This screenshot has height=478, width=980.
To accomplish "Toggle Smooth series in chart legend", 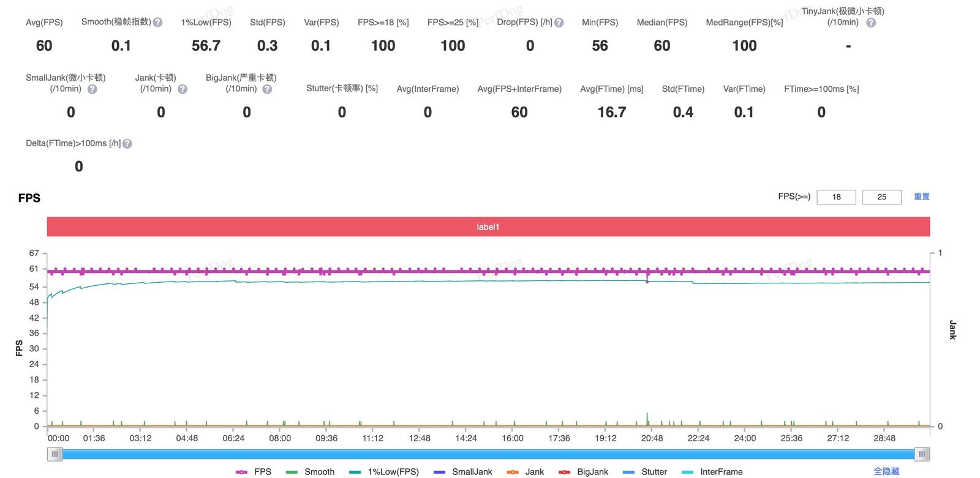I will (x=310, y=472).
